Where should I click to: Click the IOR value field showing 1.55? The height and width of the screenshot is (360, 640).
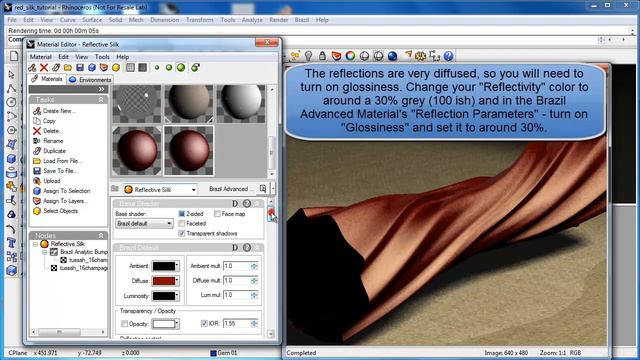coord(237,323)
